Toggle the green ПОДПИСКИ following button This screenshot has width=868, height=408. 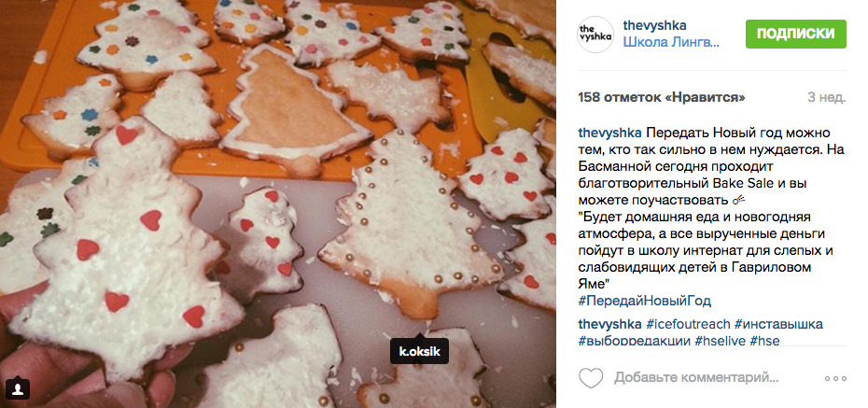(x=795, y=34)
